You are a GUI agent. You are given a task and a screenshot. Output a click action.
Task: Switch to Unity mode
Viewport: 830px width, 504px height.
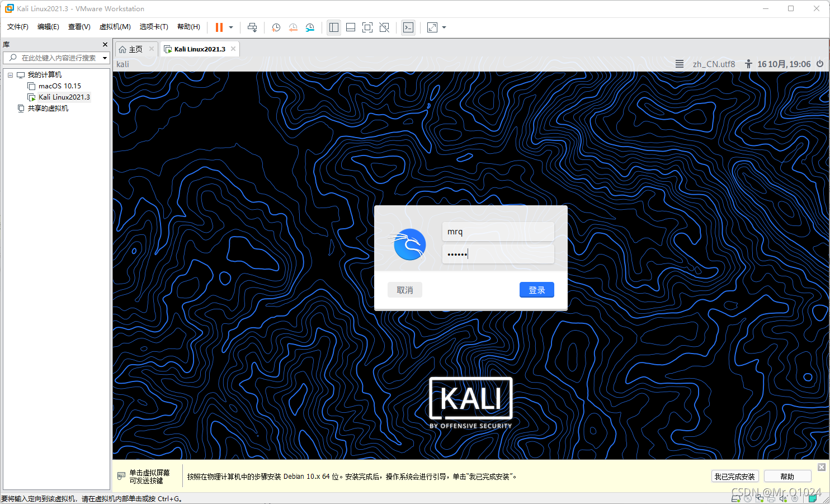coord(384,27)
